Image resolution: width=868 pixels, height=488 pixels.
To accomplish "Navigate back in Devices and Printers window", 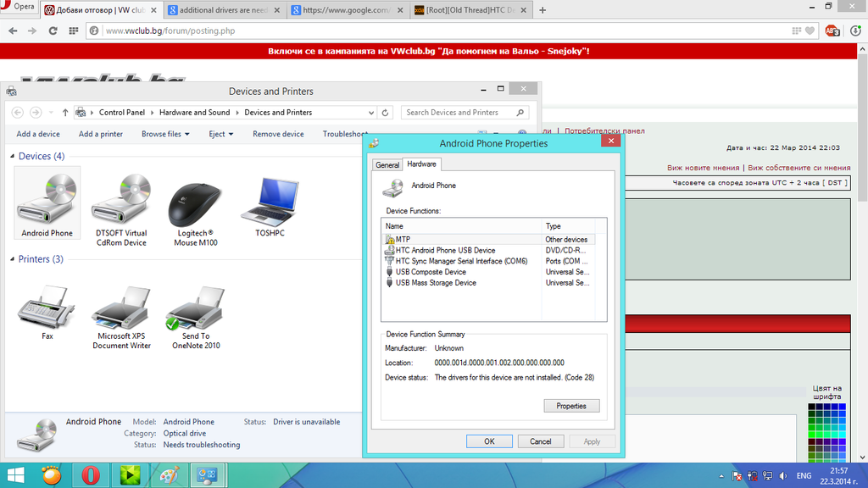I will point(18,113).
